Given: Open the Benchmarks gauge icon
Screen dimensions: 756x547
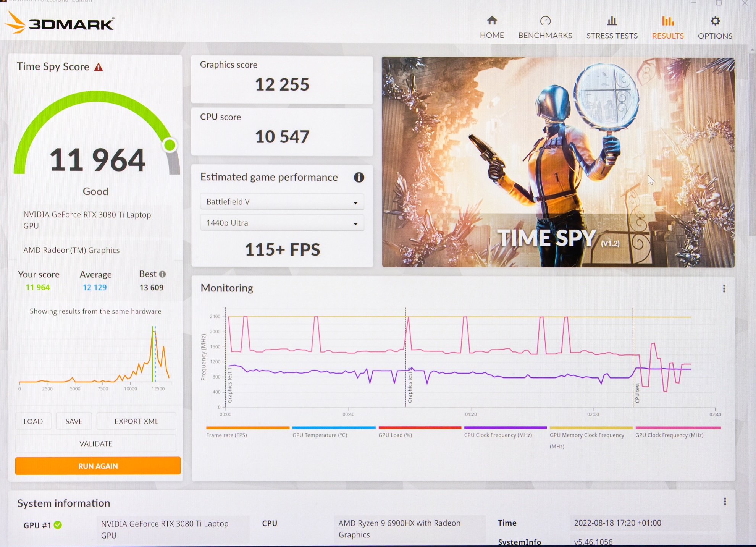Looking at the screenshot, I should click(545, 21).
